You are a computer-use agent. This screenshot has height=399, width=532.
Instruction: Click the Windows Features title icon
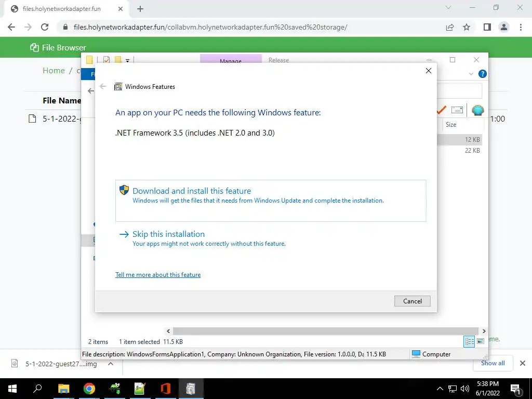click(118, 87)
